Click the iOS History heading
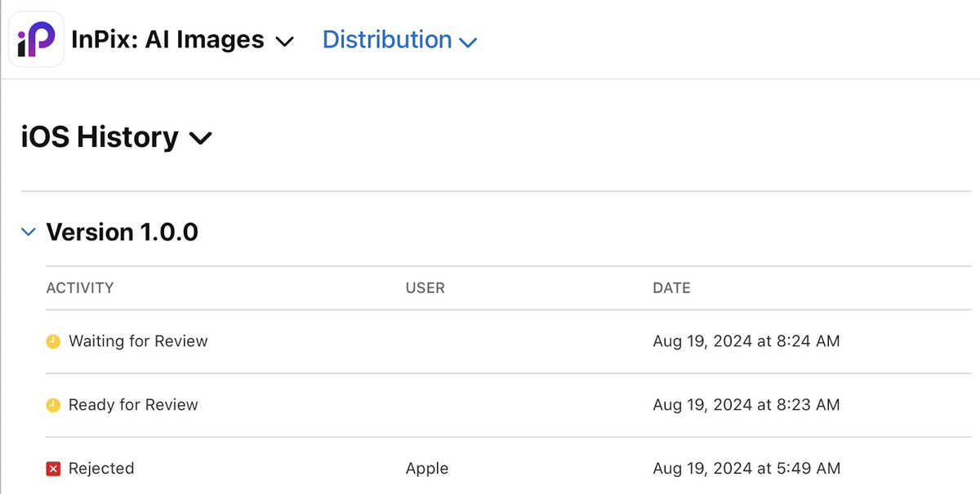 point(100,137)
